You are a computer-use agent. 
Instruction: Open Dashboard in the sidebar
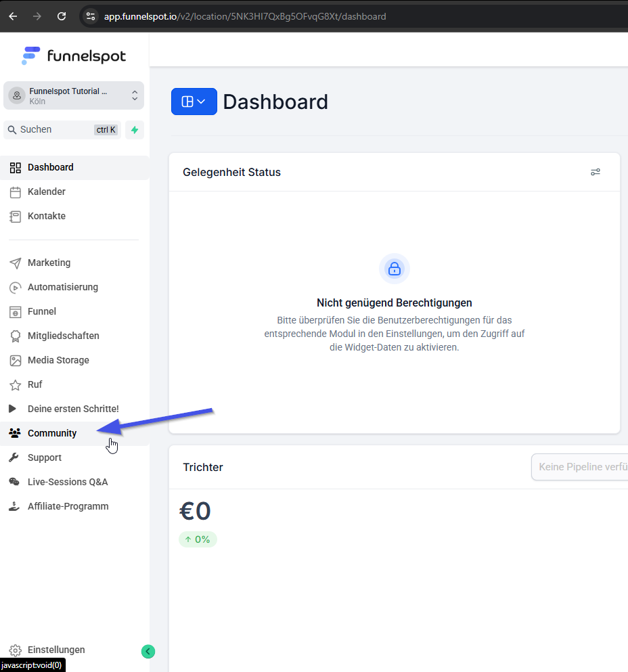(74, 167)
